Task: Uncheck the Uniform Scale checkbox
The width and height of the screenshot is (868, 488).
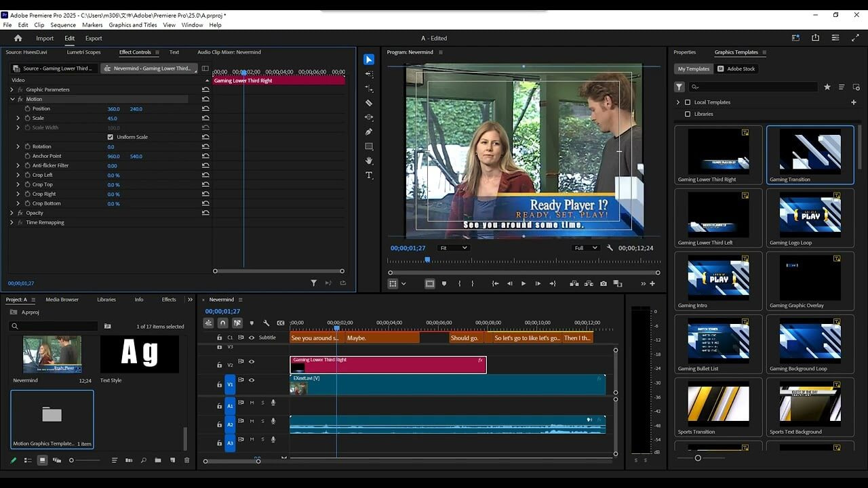Action: (x=111, y=137)
